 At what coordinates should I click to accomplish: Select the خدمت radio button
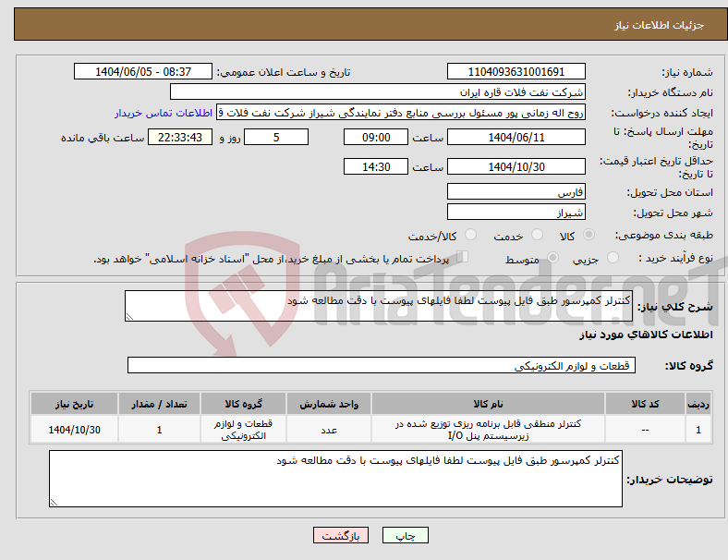pos(537,235)
